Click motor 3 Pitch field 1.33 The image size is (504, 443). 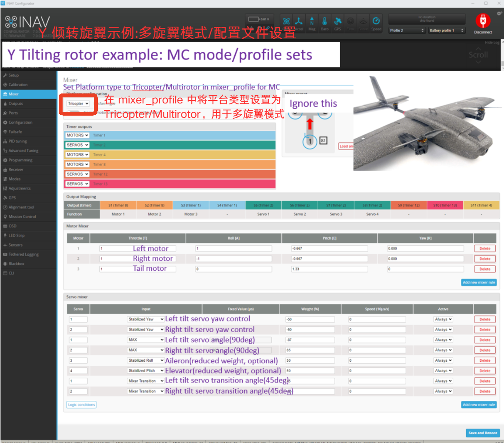tap(329, 269)
